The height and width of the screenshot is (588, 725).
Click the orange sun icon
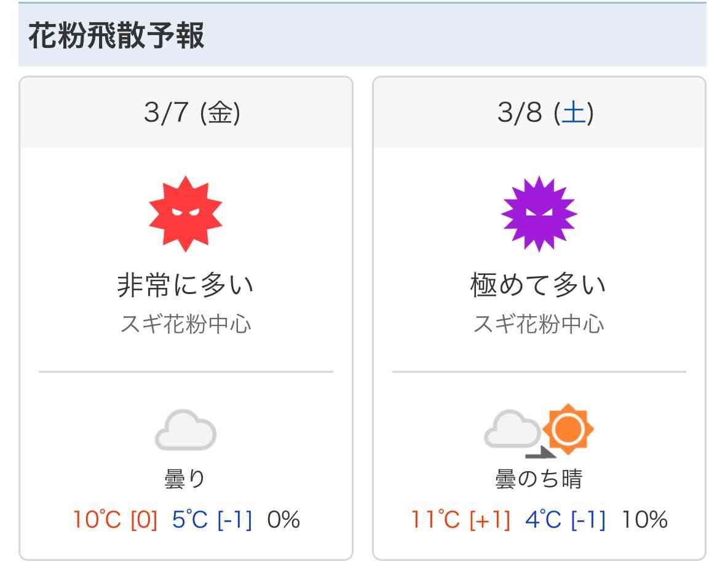[568, 429]
